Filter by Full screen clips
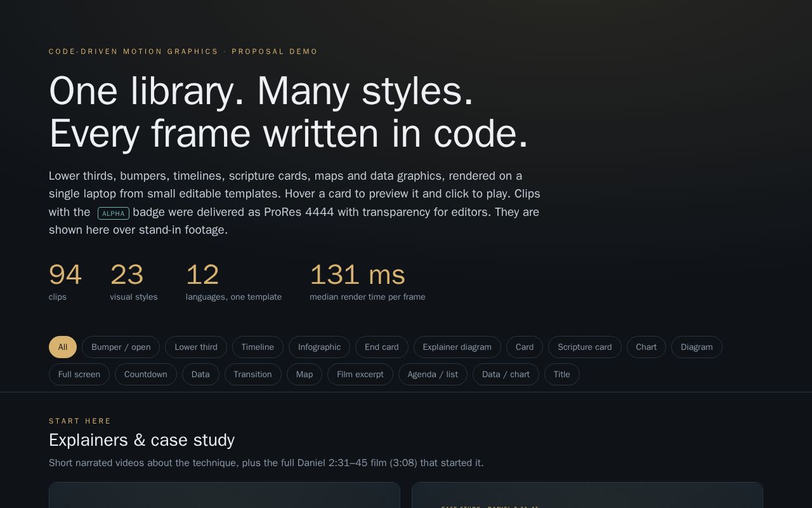 79,374
